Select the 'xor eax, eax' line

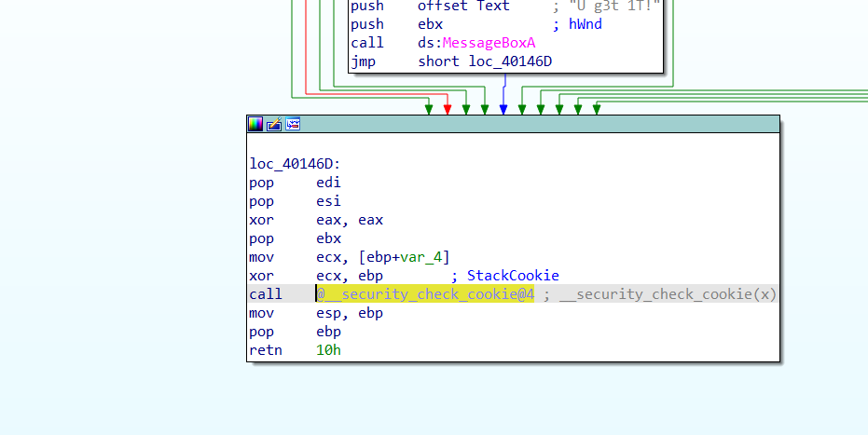pyautogui.click(x=316, y=220)
